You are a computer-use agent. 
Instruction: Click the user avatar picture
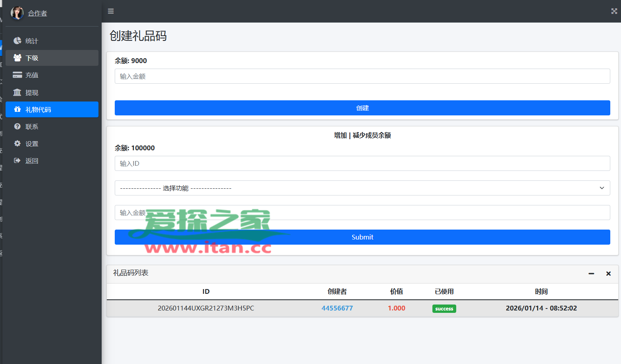coord(17,13)
